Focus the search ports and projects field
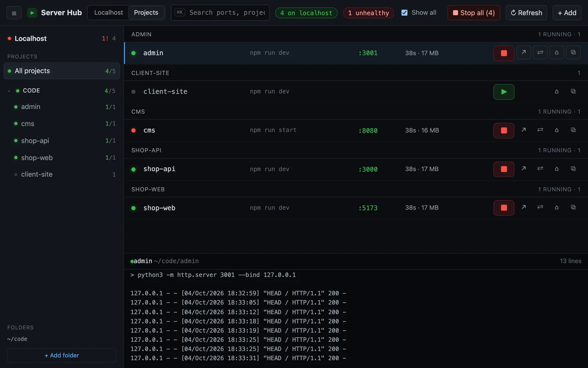588x368 pixels. (220, 13)
